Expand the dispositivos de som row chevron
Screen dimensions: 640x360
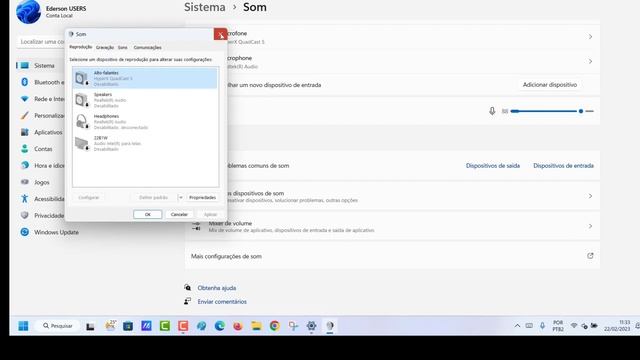coord(590,196)
